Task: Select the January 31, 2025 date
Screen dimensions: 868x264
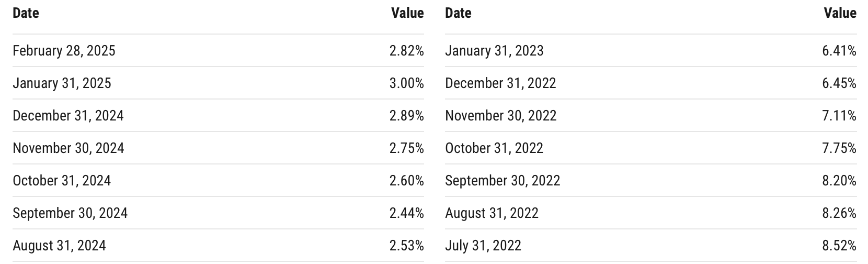Action: (x=62, y=83)
